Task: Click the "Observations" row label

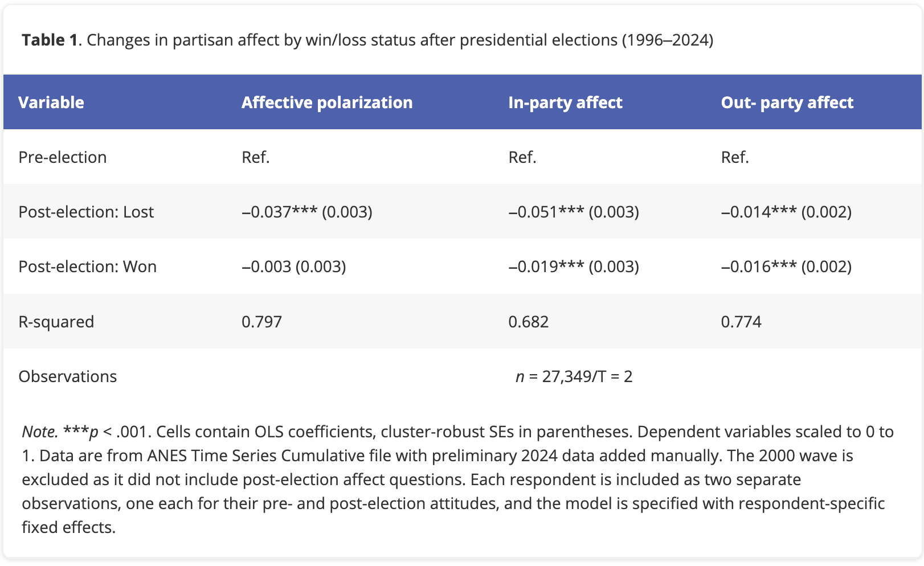Action: tap(68, 376)
